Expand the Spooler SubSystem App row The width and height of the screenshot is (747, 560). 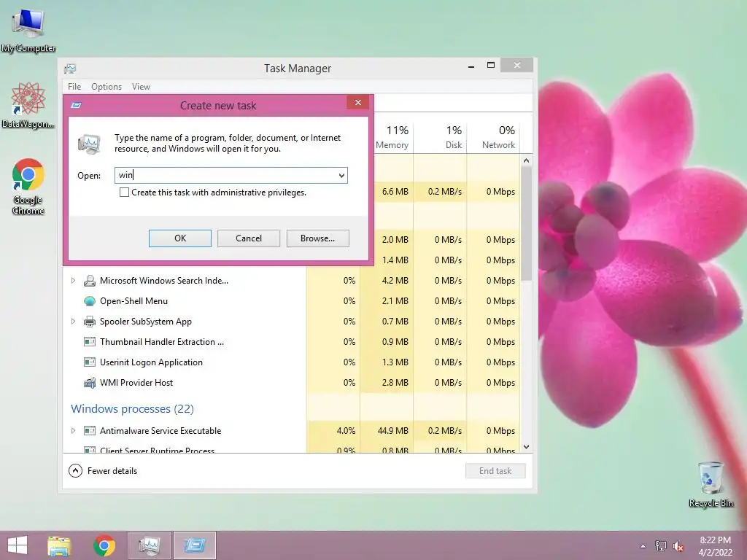[74, 322]
